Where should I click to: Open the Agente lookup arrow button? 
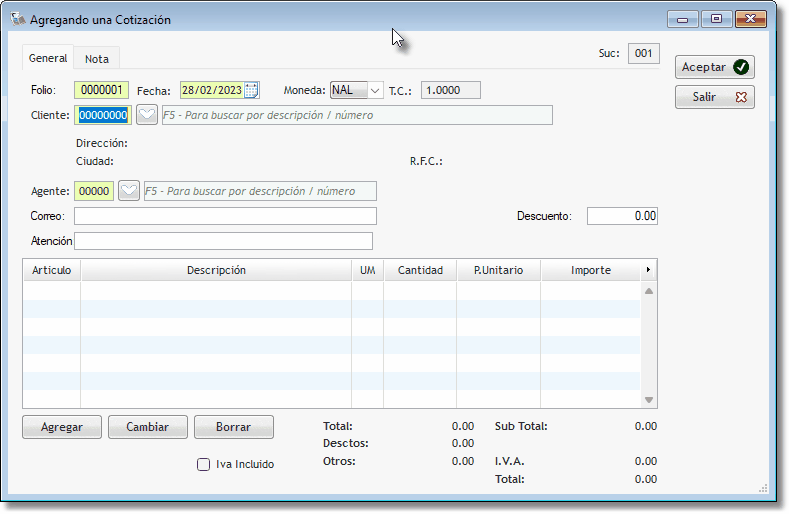point(129,191)
